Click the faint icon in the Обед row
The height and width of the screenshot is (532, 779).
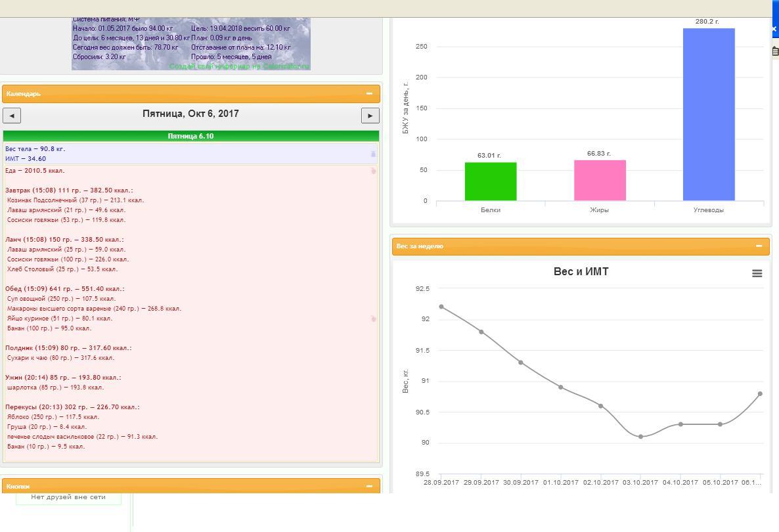373,319
